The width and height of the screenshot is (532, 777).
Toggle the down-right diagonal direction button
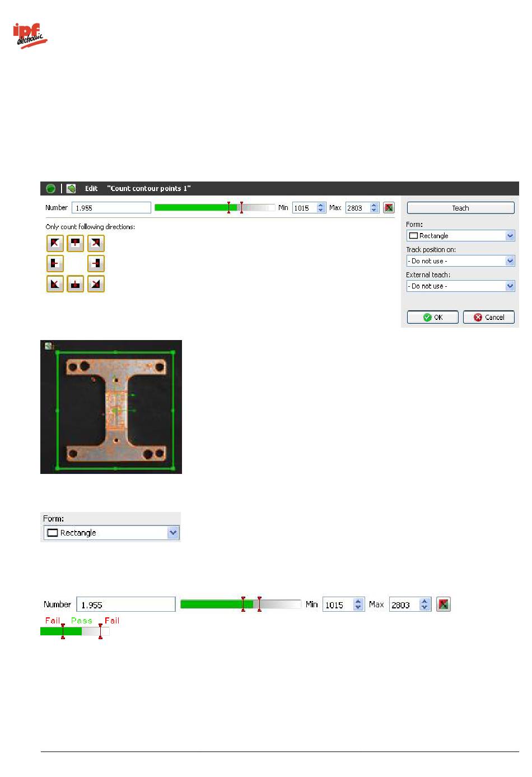(x=96, y=284)
